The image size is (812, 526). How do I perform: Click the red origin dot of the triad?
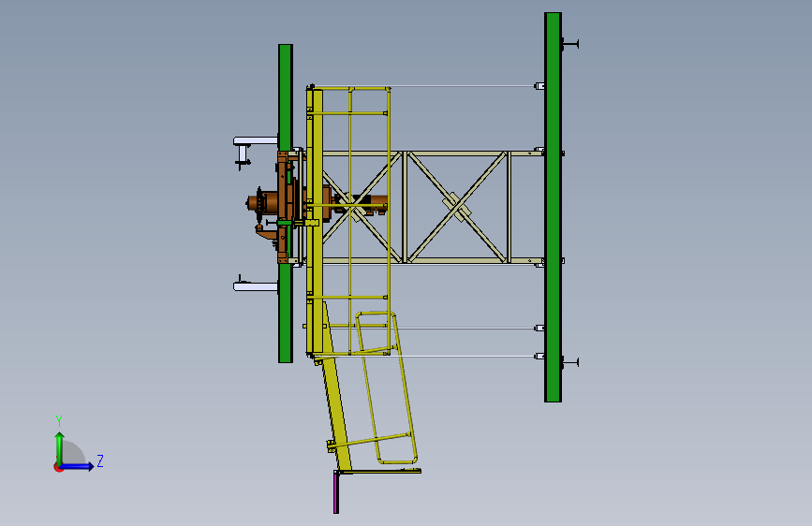(58, 468)
